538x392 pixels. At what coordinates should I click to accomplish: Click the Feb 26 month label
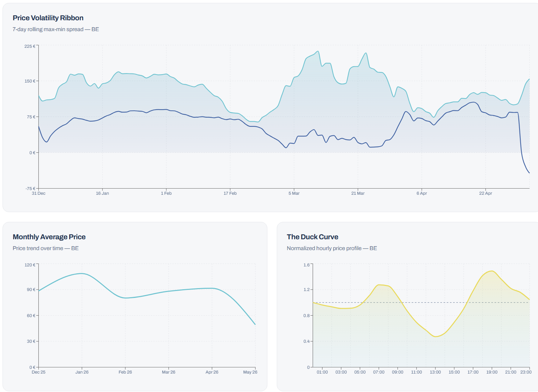(125, 372)
